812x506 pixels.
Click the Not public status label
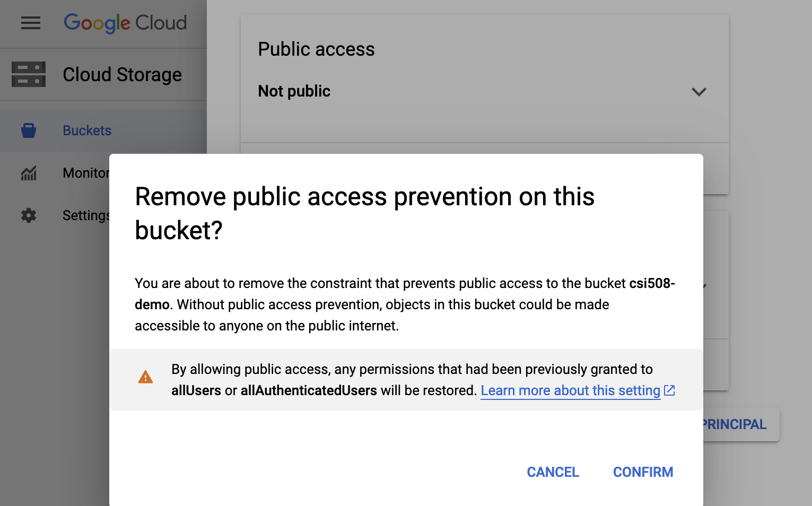pos(294,91)
